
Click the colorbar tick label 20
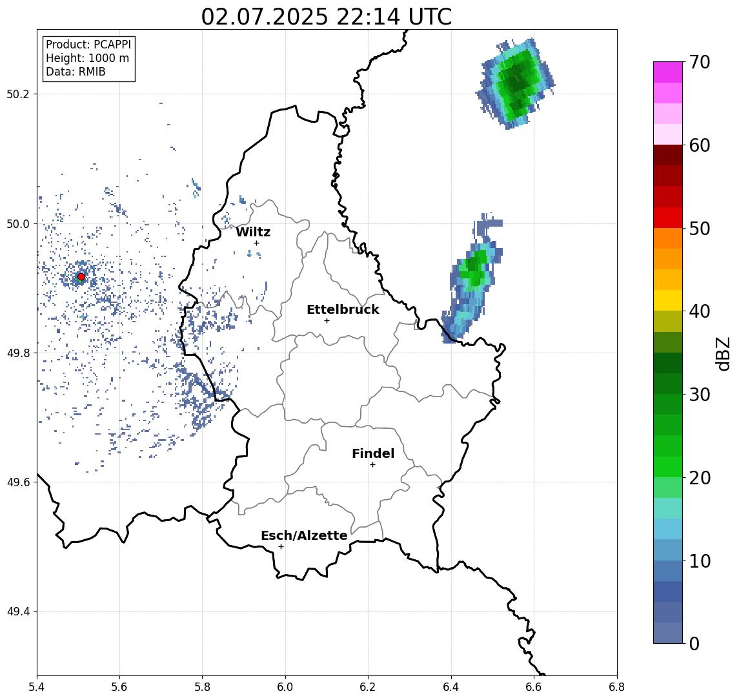click(x=700, y=477)
